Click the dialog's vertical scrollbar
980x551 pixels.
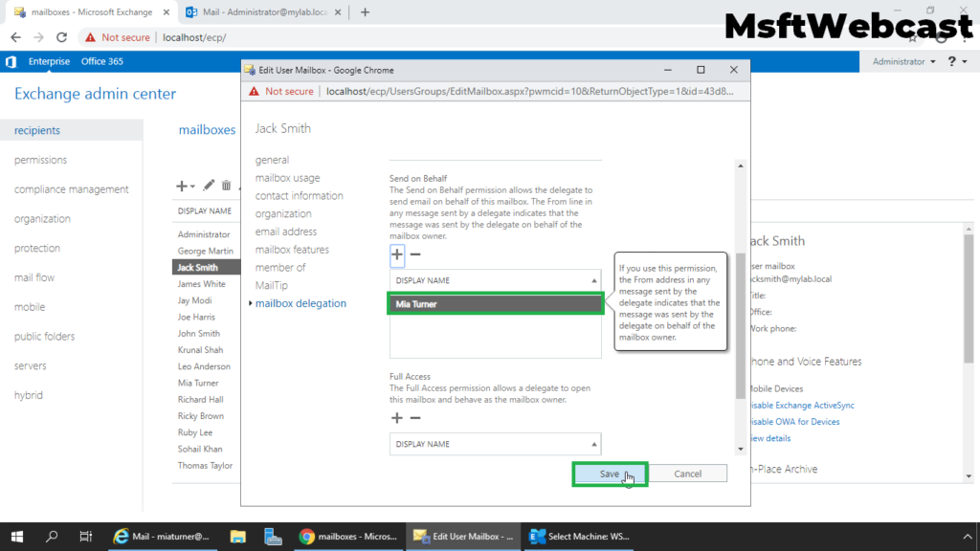(739, 325)
